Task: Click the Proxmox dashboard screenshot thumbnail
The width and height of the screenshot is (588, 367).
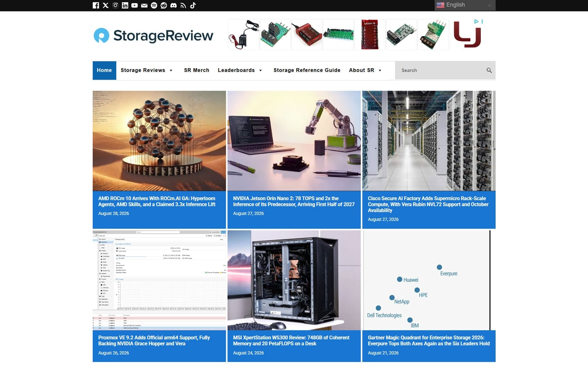Action: 159,280
